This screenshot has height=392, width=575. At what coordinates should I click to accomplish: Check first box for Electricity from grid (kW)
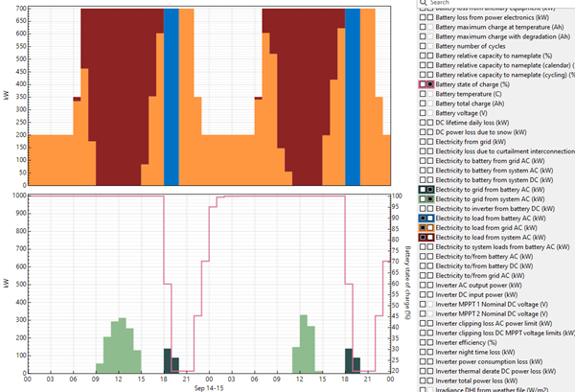coord(423,142)
